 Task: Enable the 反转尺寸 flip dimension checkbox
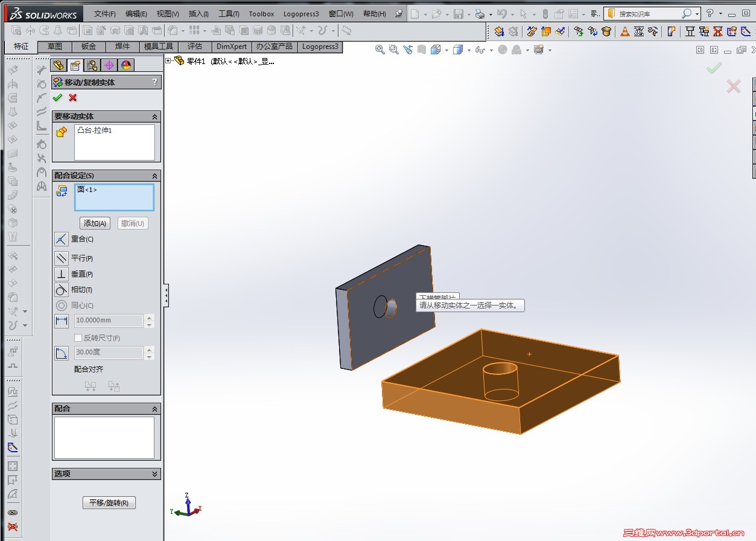(78, 338)
